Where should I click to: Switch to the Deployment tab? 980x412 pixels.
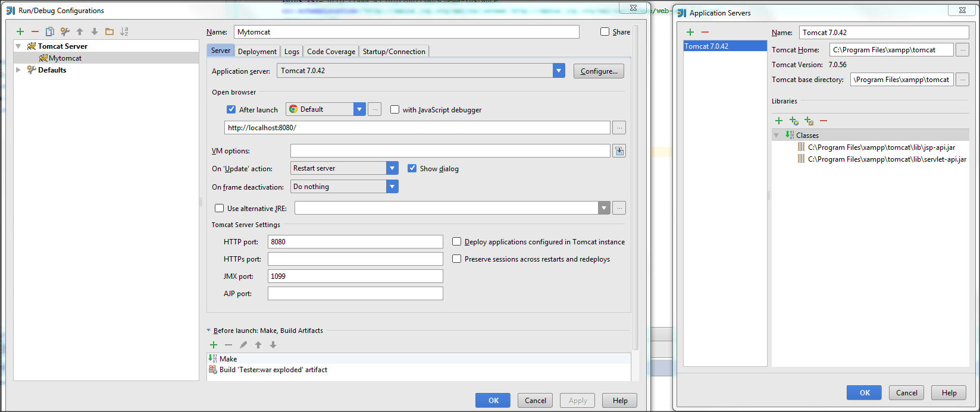pos(257,52)
